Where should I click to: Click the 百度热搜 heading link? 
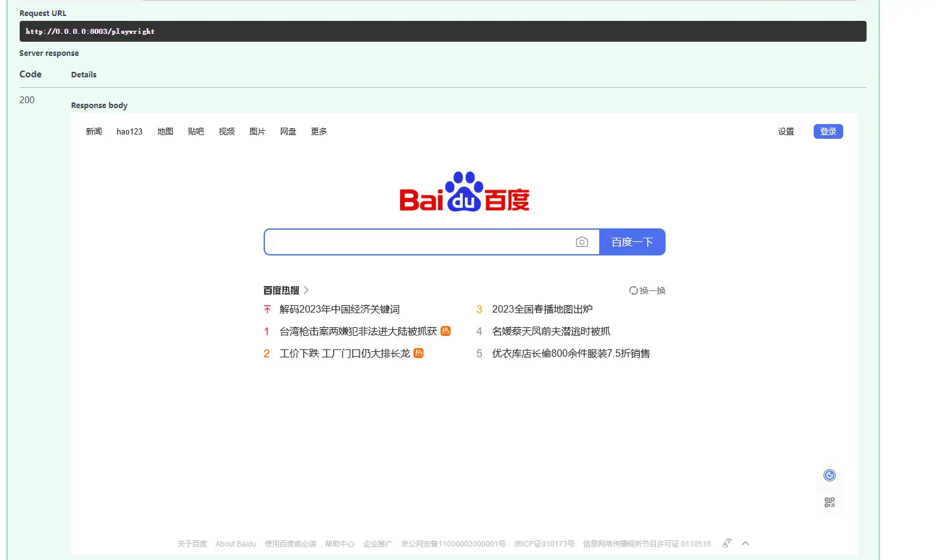point(281,290)
